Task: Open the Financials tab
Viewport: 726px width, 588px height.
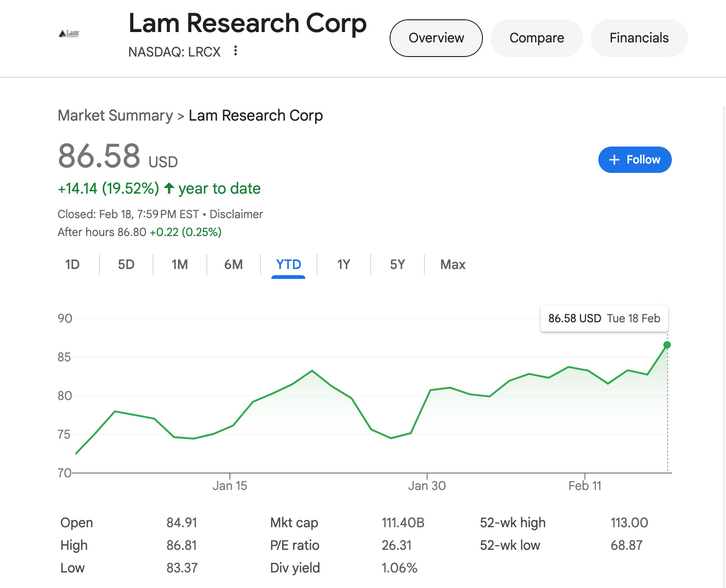Action: [x=639, y=38]
